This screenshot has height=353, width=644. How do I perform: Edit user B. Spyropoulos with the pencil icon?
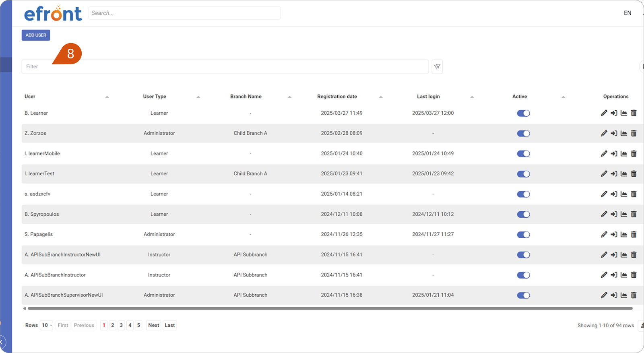(604, 214)
